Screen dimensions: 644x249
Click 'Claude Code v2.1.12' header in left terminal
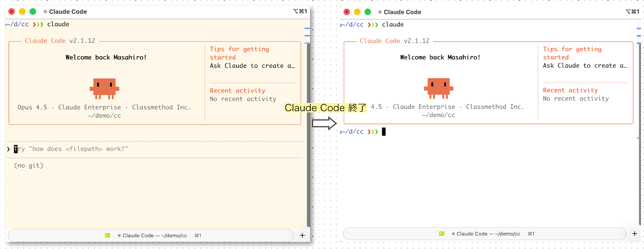[60, 41]
